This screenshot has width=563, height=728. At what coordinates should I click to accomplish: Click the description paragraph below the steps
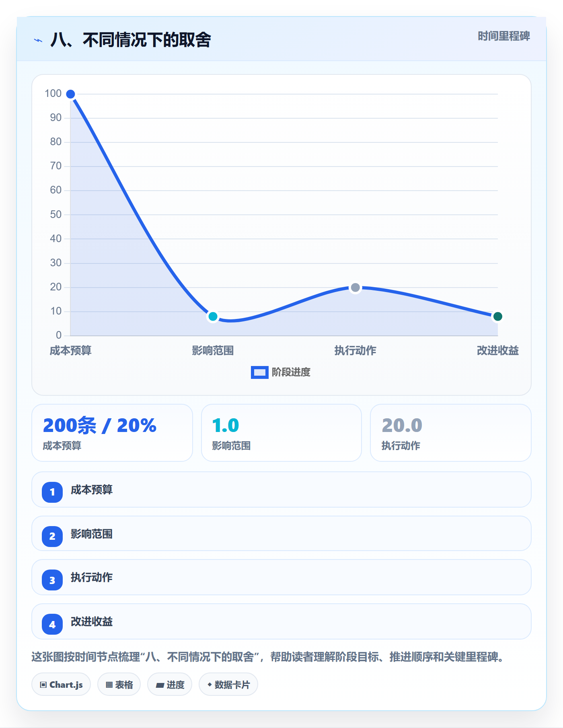click(267, 657)
